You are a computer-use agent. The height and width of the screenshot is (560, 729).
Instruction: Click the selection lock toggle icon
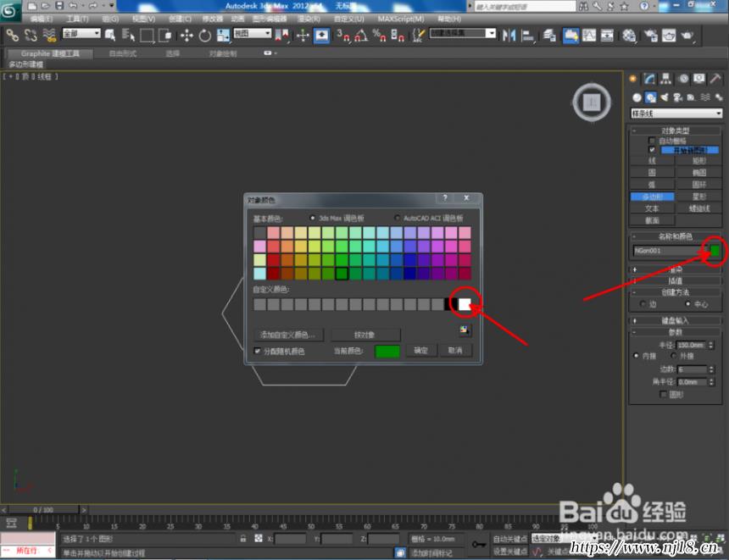click(x=242, y=538)
